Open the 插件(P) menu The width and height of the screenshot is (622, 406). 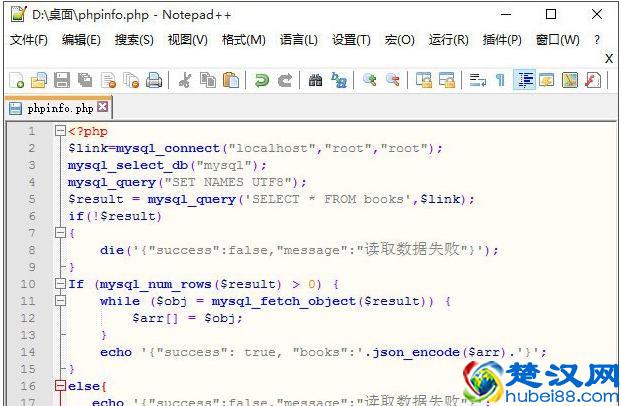[x=502, y=40]
